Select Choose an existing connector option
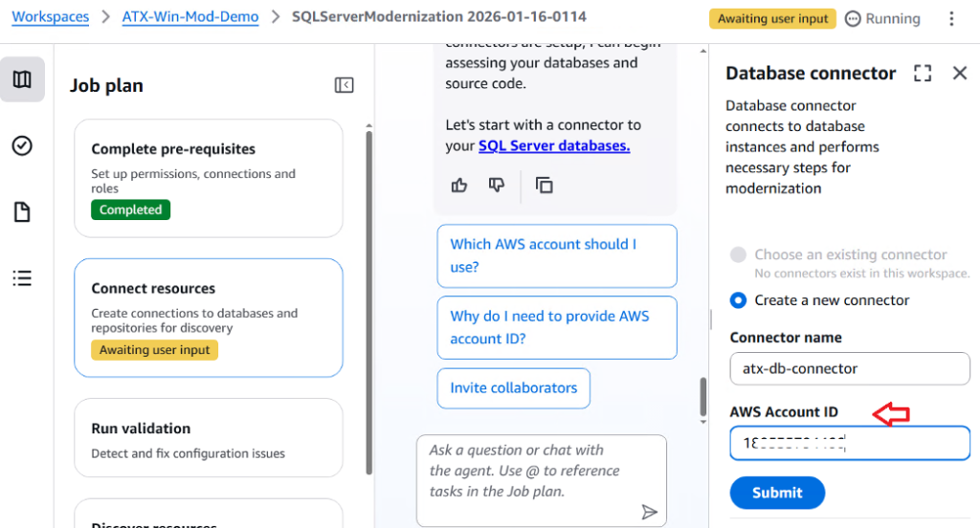Screen dimensions: 980x528 tap(738, 255)
